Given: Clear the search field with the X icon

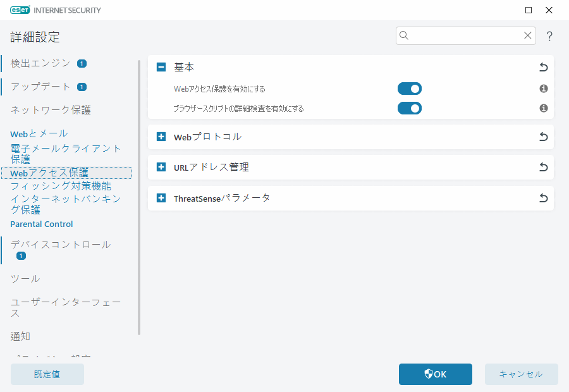Looking at the screenshot, I should [528, 35].
